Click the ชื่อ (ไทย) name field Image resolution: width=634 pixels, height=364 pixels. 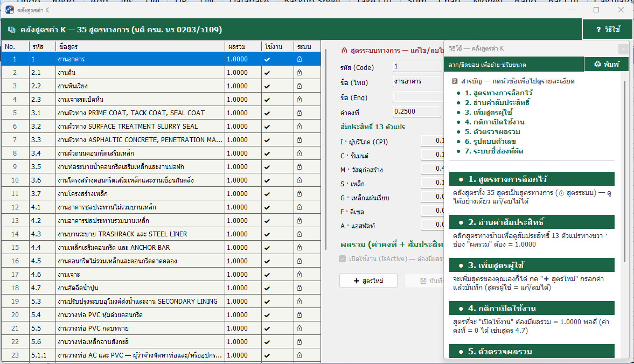tap(419, 81)
